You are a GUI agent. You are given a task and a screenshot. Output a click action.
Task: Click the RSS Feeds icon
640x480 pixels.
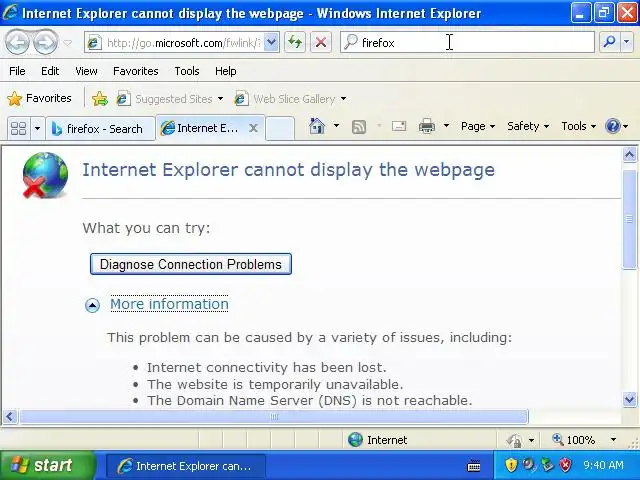359,127
